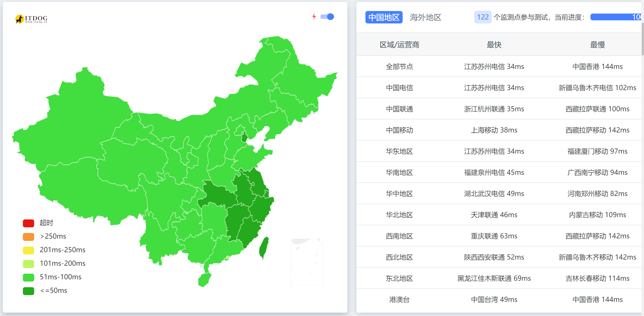Click 内蒙古移动 109ms cell
The width and height of the screenshot is (644, 316).
point(597,215)
